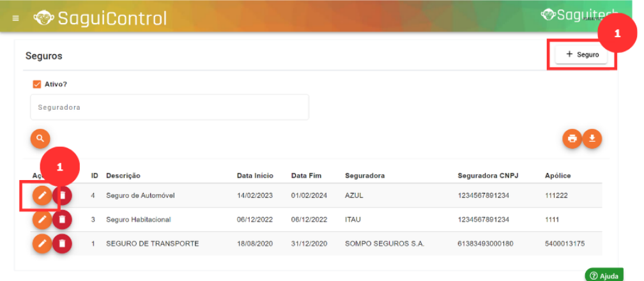The width and height of the screenshot is (644, 281).
Task: Delete the Seguro Habitacional row
Action: coord(62,220)
